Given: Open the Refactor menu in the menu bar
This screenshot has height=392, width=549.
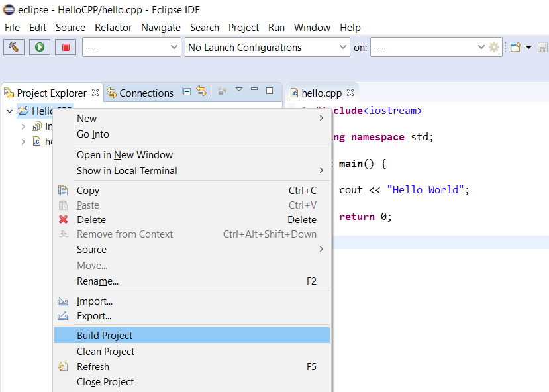Looking at the screenshot, I should point(113,27).
